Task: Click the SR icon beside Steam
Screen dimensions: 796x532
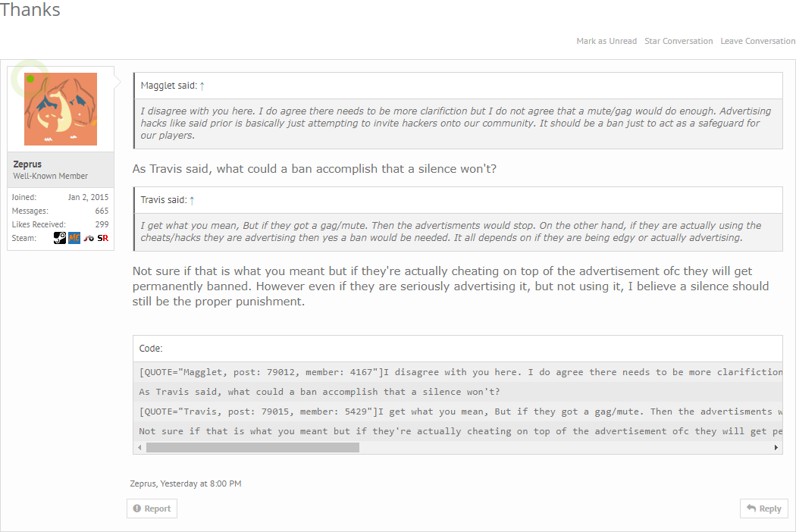Action: tap(103, 238)
